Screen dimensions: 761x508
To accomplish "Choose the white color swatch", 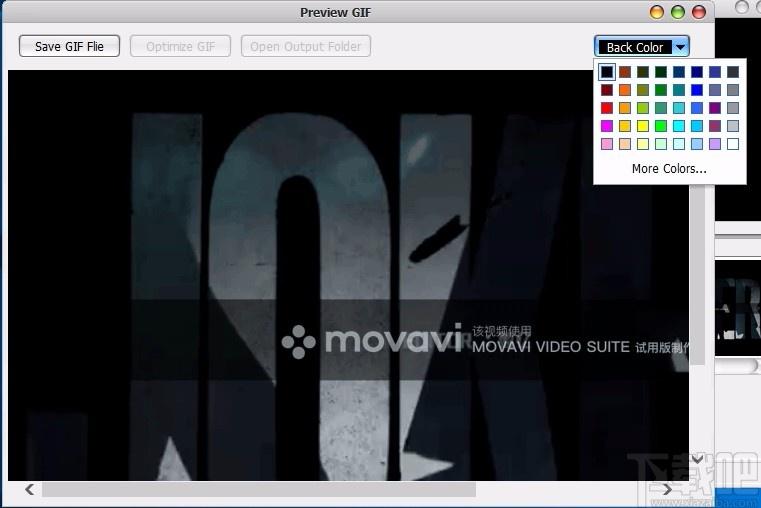I will click(x=733, y=144).
